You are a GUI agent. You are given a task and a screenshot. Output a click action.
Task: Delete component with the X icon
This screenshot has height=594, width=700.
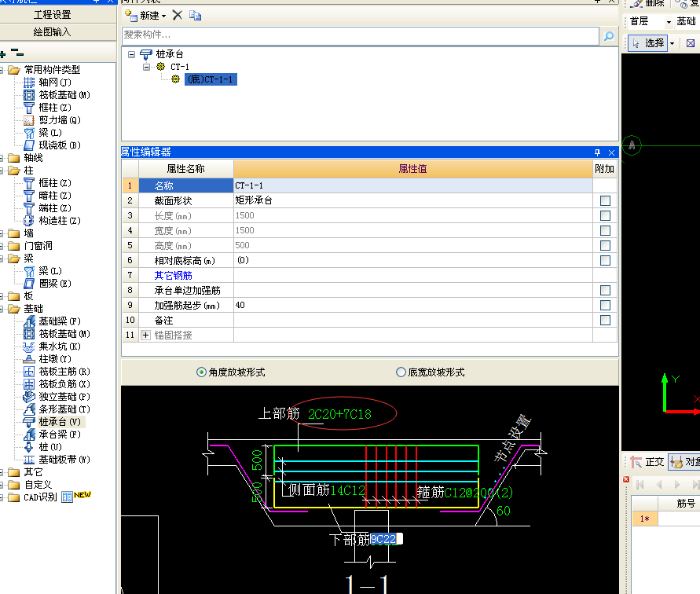(x=178, y=16)
